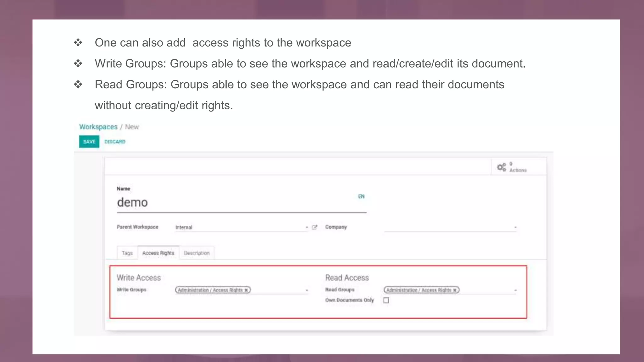
Task: Click the SAVE button
Action: [89, 142]
